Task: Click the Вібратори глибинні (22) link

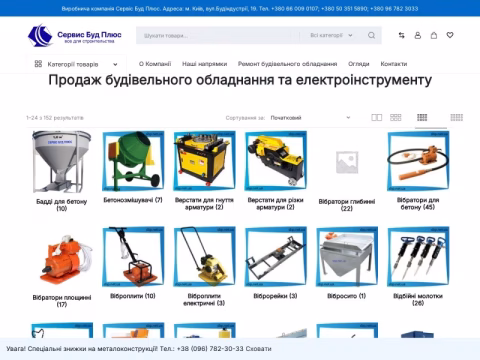Action: (347, 205)
